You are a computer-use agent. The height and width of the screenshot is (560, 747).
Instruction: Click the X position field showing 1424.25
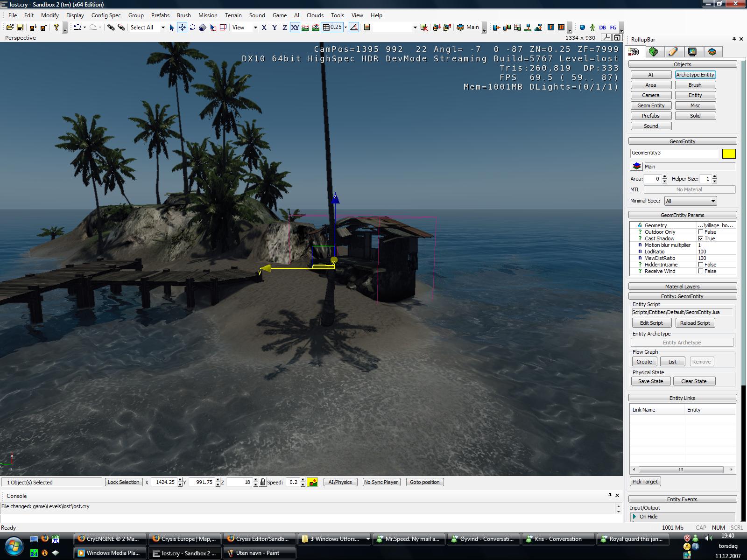[x=163, y=482]
